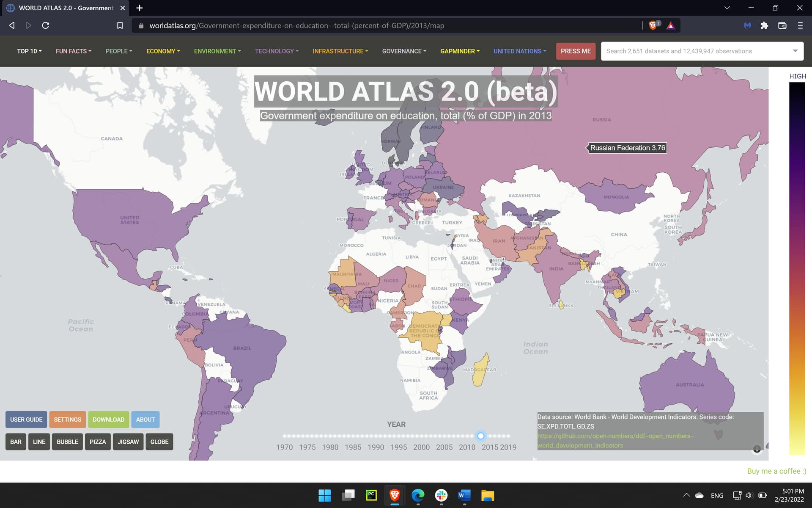This screenshot has height=508, width=812.
Task: Expand the TOP 10 dropdown menu
Action: coord(29,51)
